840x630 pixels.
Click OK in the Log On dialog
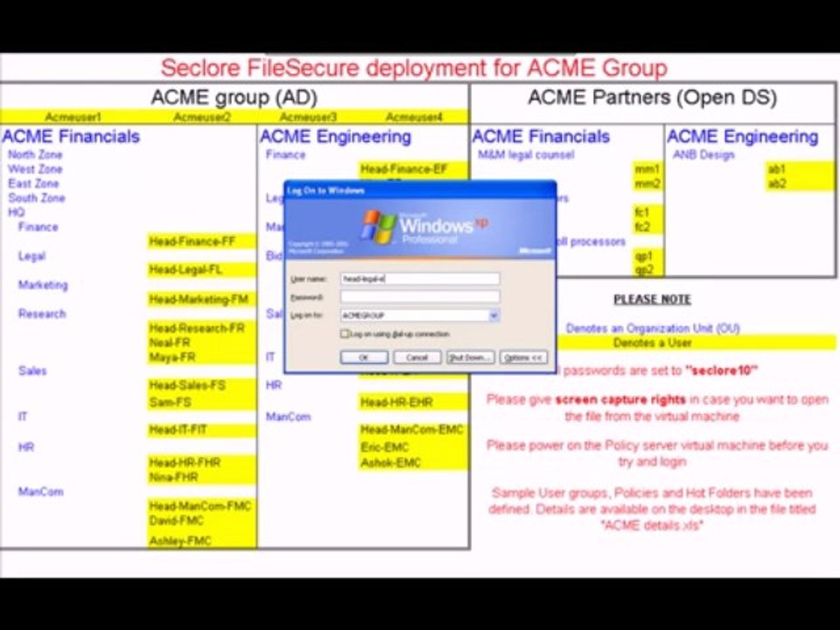coord(364,357)
